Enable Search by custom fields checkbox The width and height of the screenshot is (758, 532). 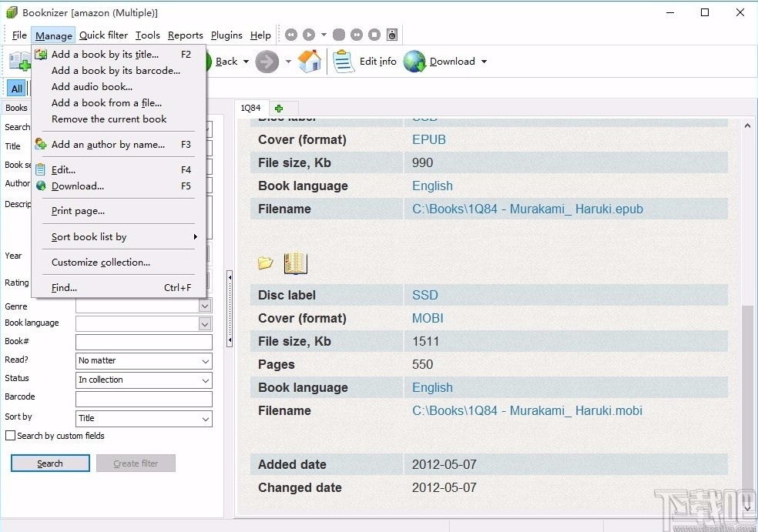point(11,436)
